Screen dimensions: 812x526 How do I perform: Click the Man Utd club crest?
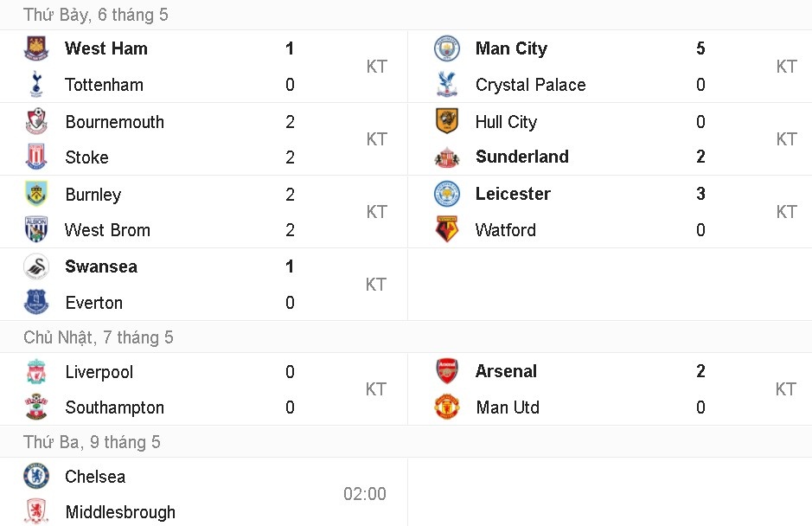(x=447, y=407)
